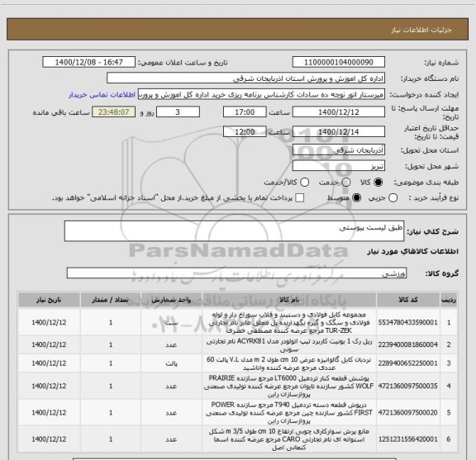Toggle the Islamic treasury payment checkbox

[x=300, y=198]
